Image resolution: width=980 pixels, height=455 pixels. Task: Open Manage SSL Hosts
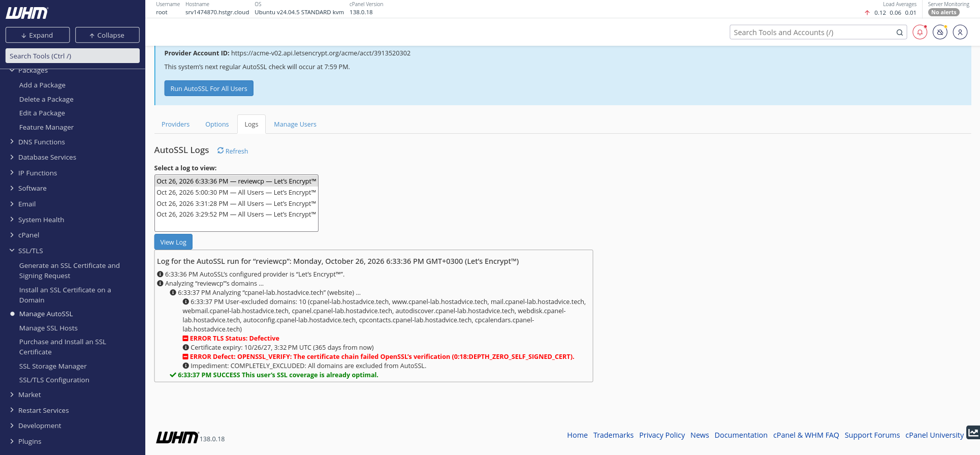click(48, 328)
